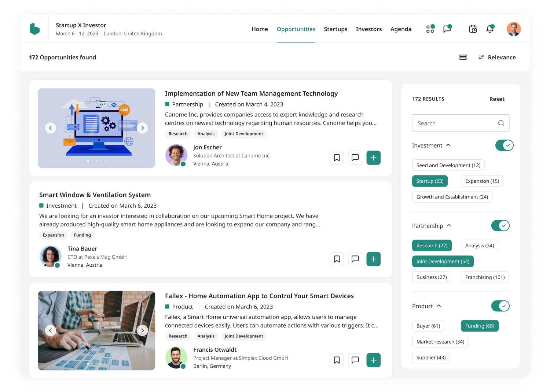Screen dimensions: 550x392
Task: Open the chat messages icon in header
Action: tap(447, 29)
